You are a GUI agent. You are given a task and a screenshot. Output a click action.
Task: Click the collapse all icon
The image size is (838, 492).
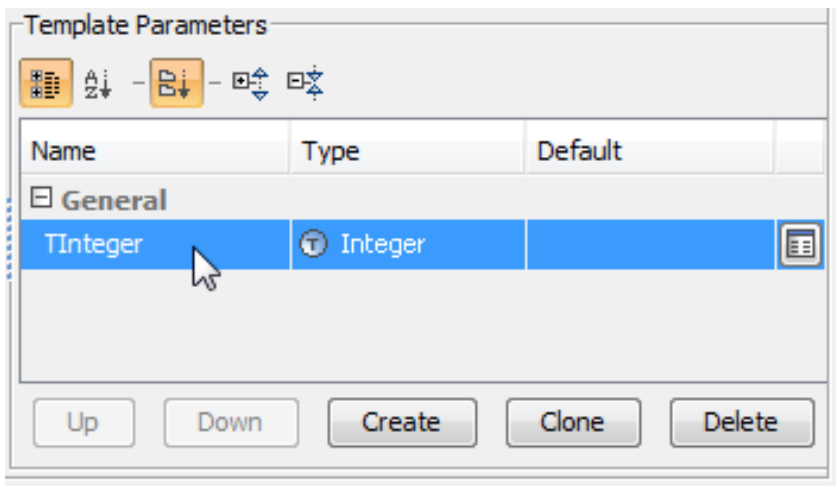point(305,83)
